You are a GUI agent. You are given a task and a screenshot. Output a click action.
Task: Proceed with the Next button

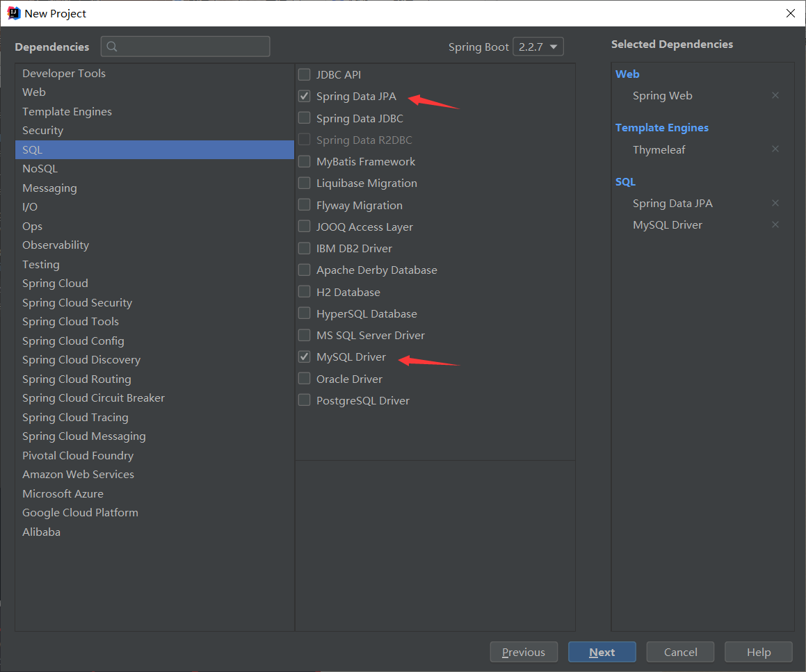tap(602, 652)
